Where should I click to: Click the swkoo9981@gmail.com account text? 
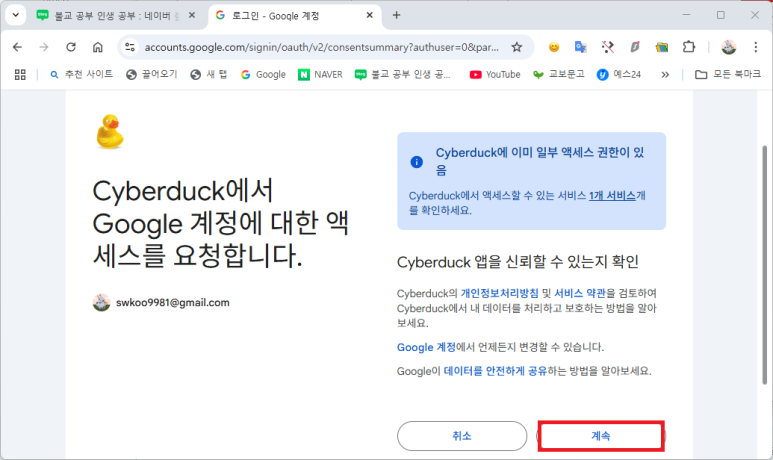pos(173,302)
